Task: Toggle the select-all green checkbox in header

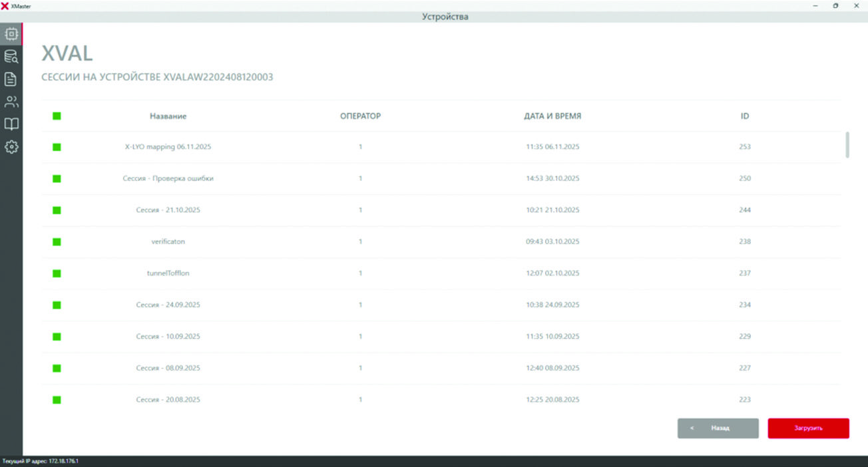Action: click(57, 116)
